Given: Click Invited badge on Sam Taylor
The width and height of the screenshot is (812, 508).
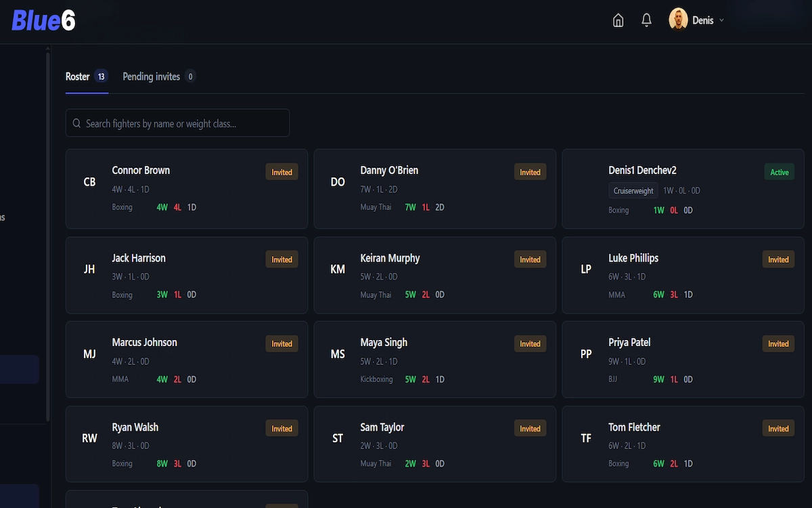Looking at the screenshot, I should (530, 429).
